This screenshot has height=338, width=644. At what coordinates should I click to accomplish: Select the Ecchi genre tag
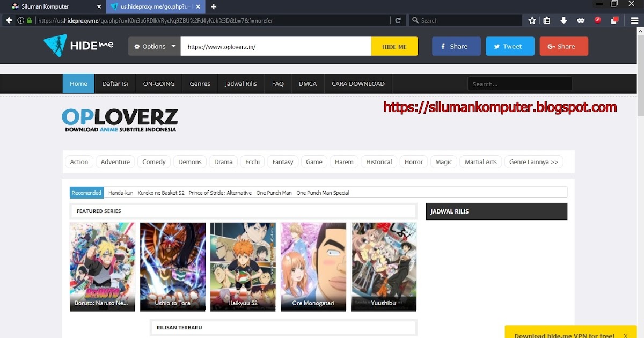click(x=252, y=162)
